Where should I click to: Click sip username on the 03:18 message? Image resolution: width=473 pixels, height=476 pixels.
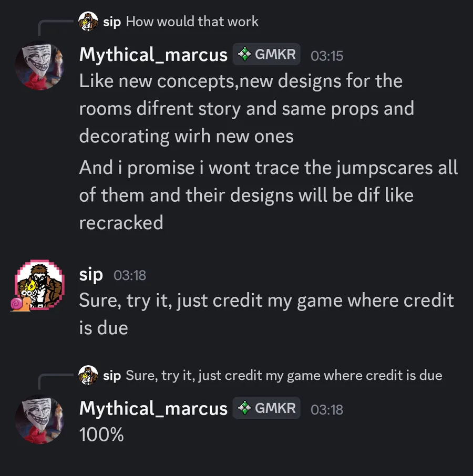click(91, 275)
